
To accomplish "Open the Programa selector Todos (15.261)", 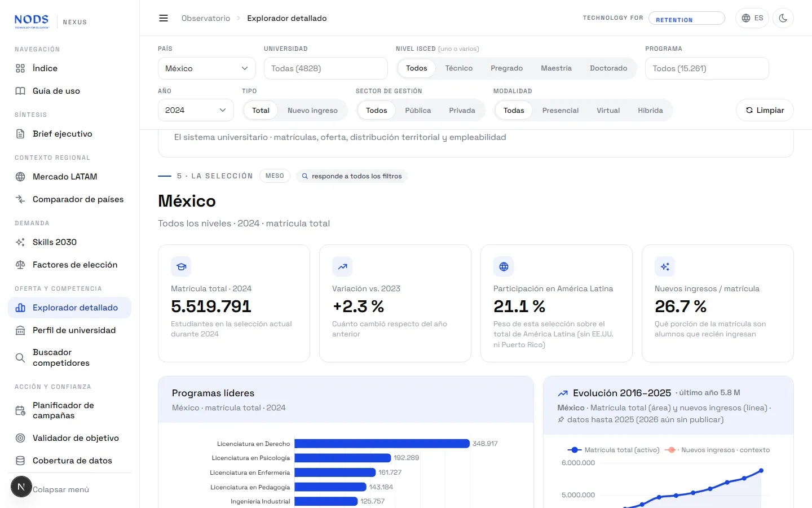I will pos(707,68).
